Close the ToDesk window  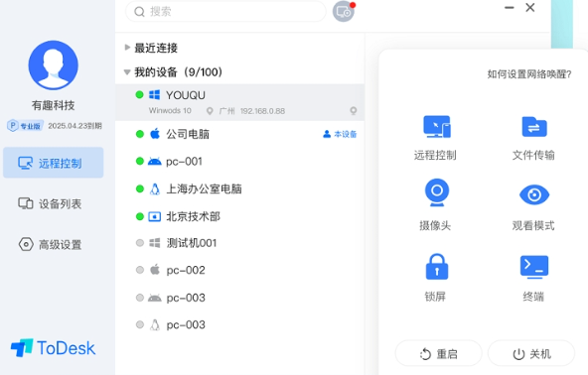point(529,8)
